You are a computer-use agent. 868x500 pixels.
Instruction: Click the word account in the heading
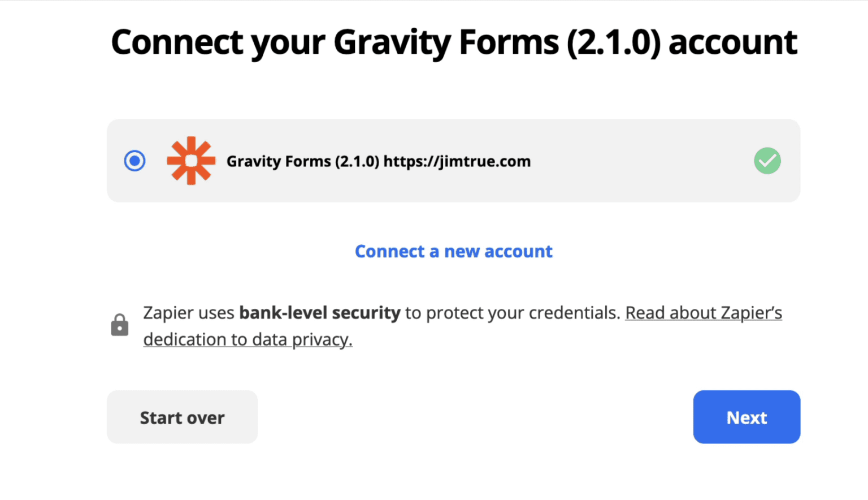[733, 42]
